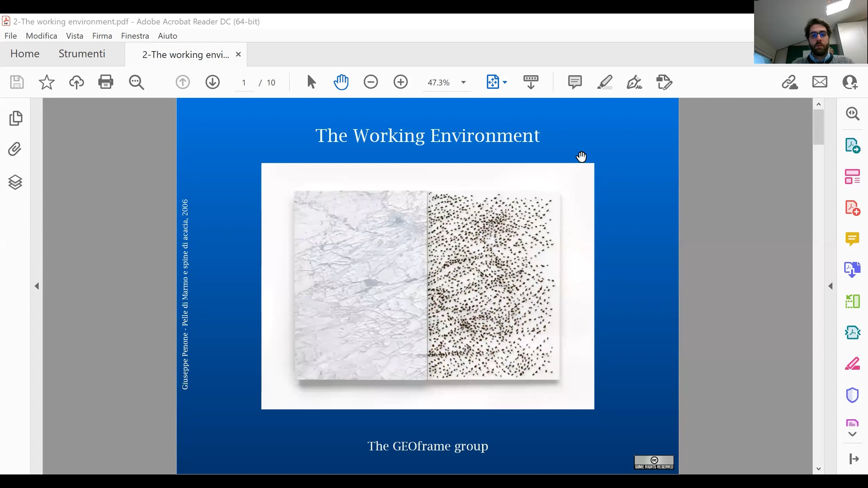Go to the next page
The width and height of the screenshot is (868, 488).
[x=213, y=82]
